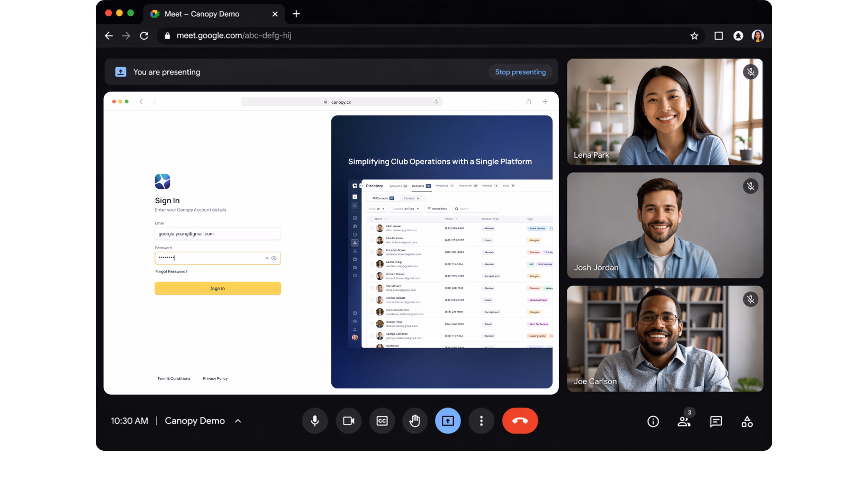This screenshot has width=868, height=491.
Task: Check the box for Bertha Craig
Action: click(x=372, y=264)
